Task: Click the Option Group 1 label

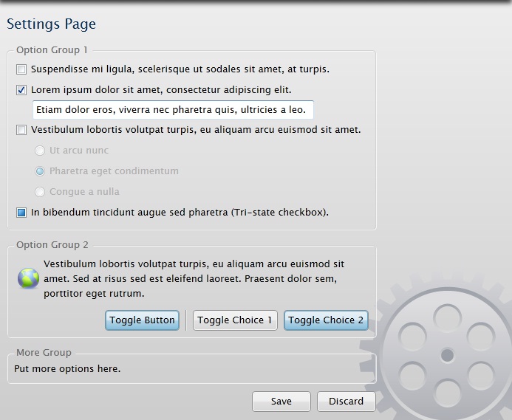Action: coord(52,50)
